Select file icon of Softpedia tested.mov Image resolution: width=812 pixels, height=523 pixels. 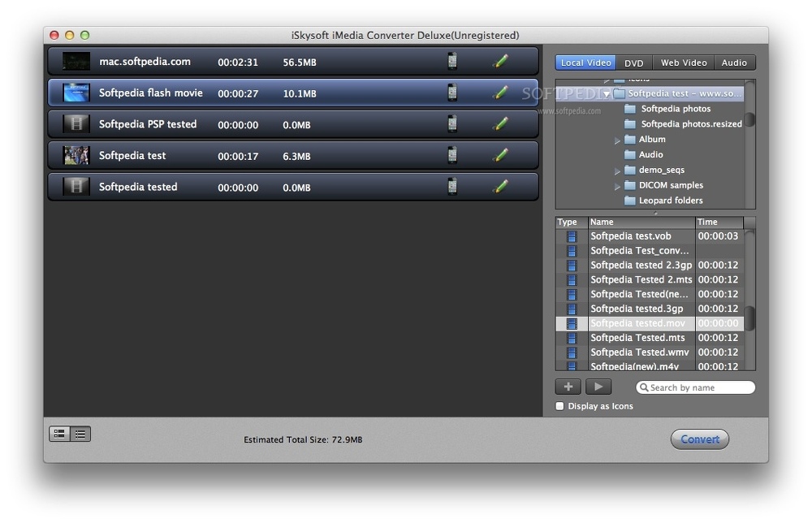point(572,324)
